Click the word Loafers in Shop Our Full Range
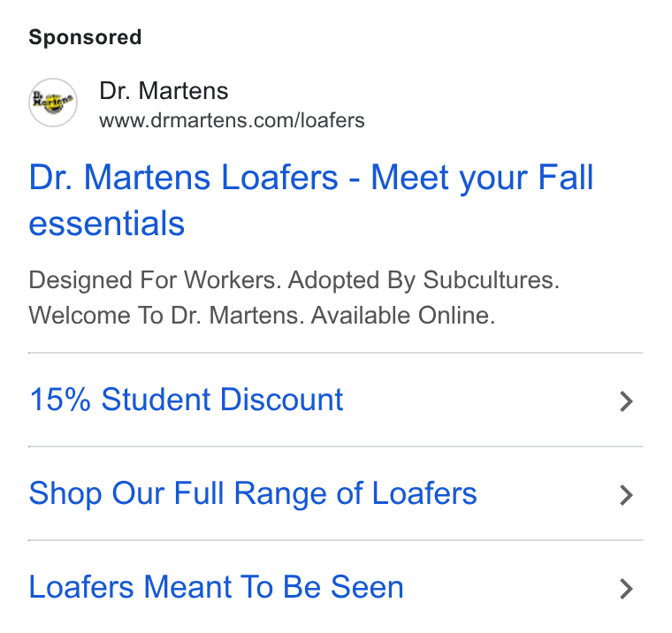This screenshot has height=633, width=672. 424,492
